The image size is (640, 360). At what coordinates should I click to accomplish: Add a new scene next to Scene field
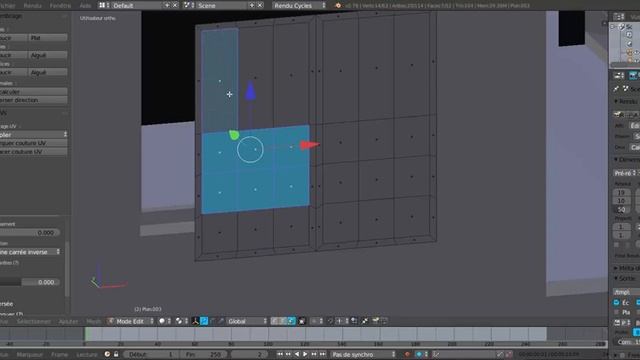251,5
